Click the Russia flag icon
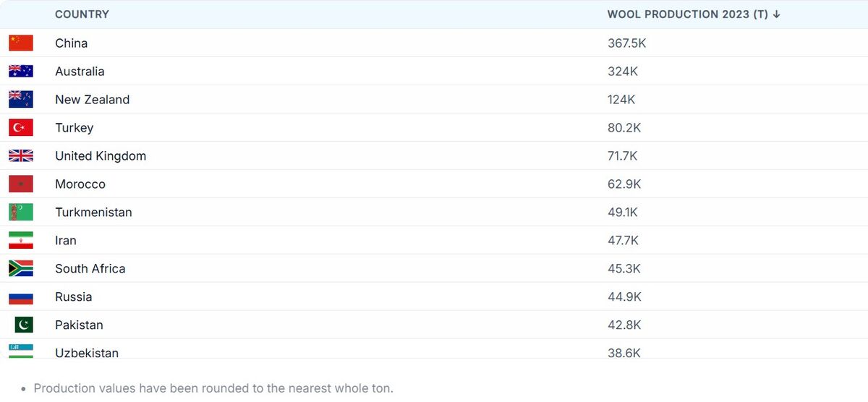Viewport: 868px width, 402px height. point(21,297)
